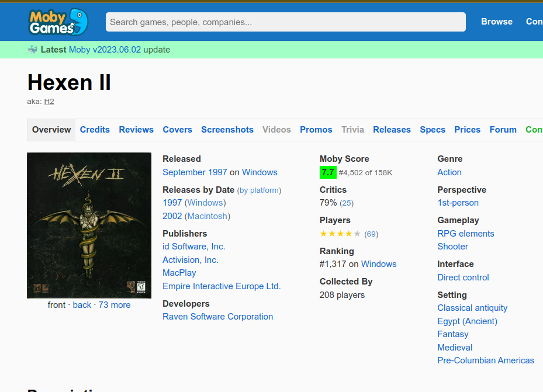
Task: Focus the search games input field
Action: [x=285, y=22]
